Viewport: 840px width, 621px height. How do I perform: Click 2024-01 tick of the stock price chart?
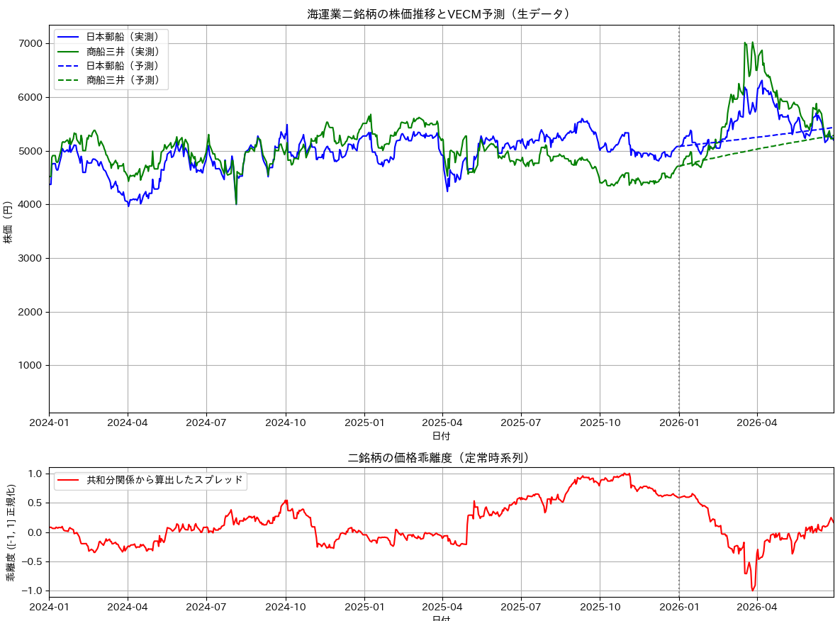(50, 423)
